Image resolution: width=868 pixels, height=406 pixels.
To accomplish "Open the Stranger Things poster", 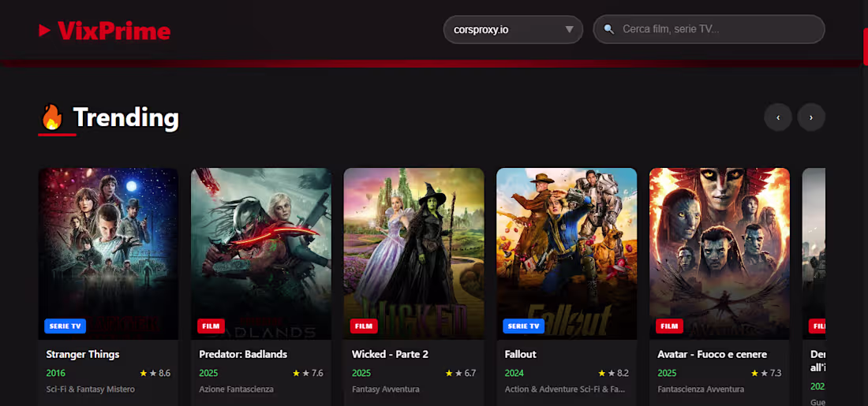I will [109, 253].
